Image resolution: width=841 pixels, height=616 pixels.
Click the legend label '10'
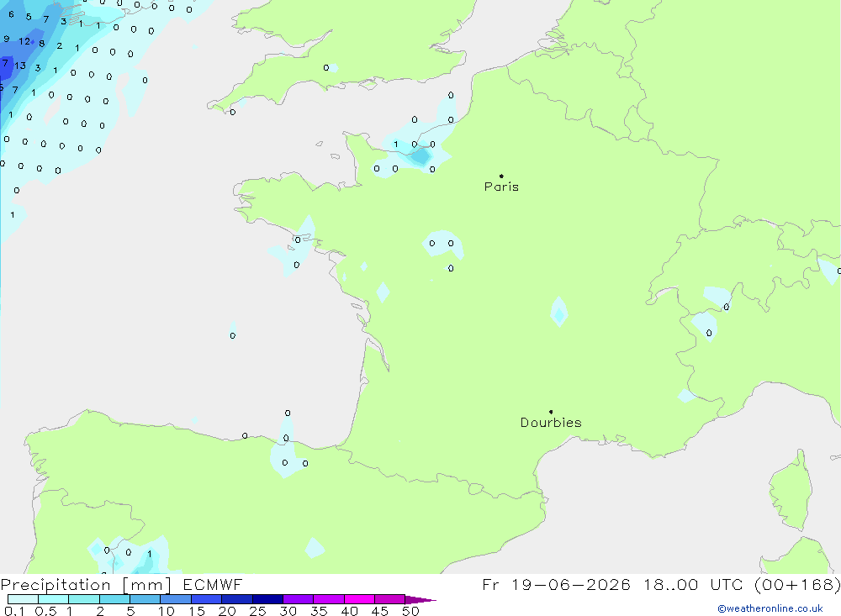coord(167,611)
